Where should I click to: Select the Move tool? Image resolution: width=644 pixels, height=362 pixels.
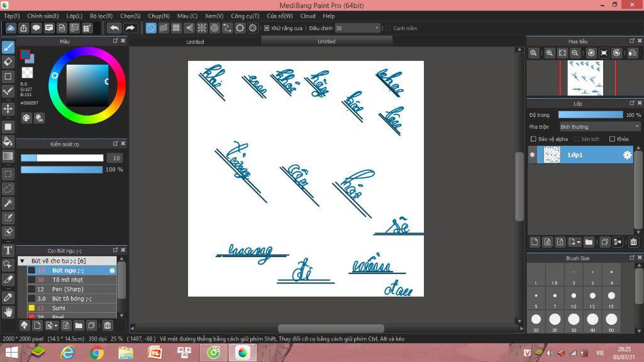(x=8, y=109)
